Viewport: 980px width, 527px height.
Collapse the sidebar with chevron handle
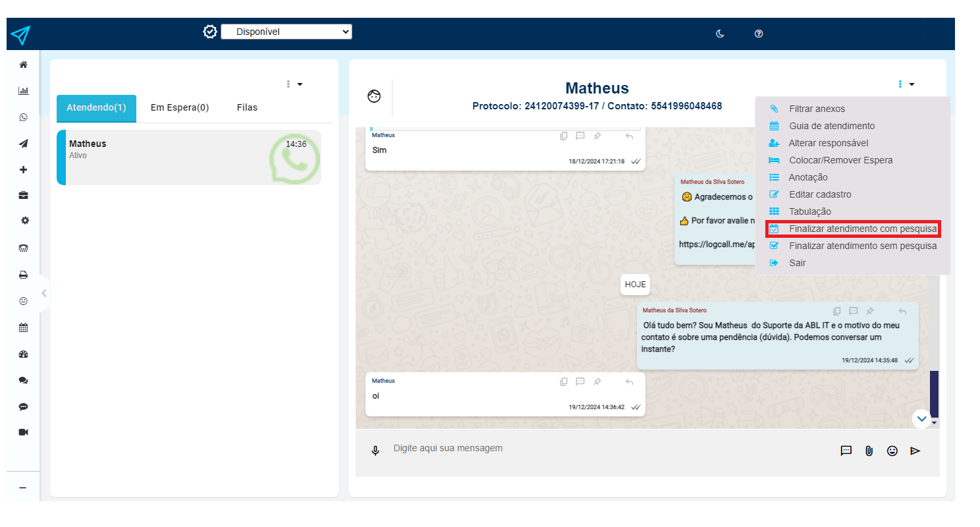tap(44, 293)
